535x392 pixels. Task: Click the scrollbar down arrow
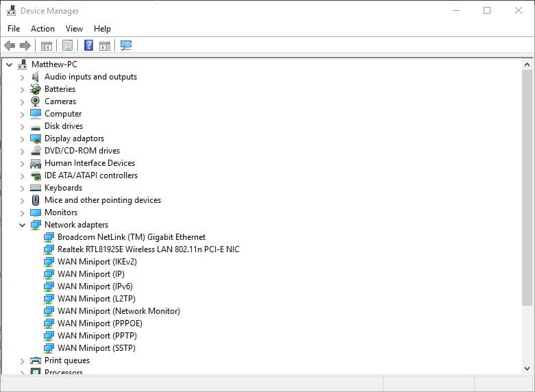[527, 369]
